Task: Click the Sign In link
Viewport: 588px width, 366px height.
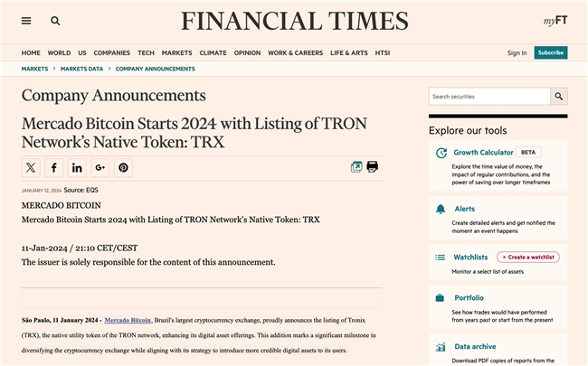Action: (517, 52)
